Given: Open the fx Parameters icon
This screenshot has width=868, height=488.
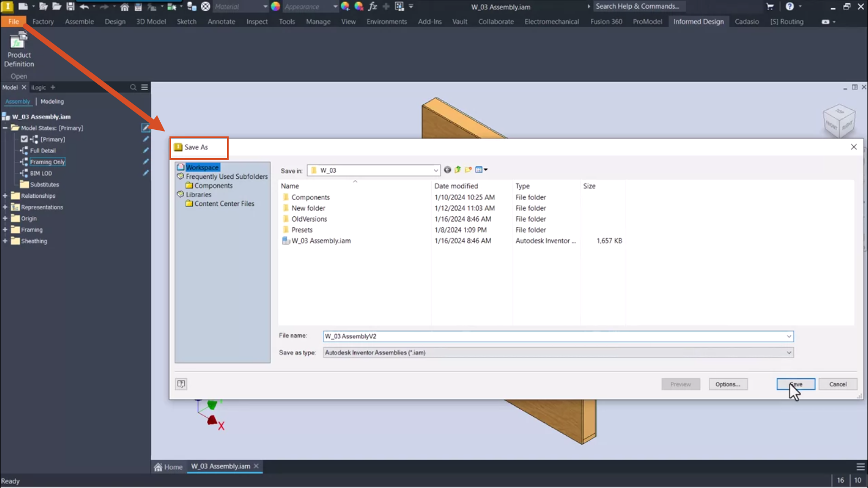Looking at the screenshot, I should [x=373, y=7].
